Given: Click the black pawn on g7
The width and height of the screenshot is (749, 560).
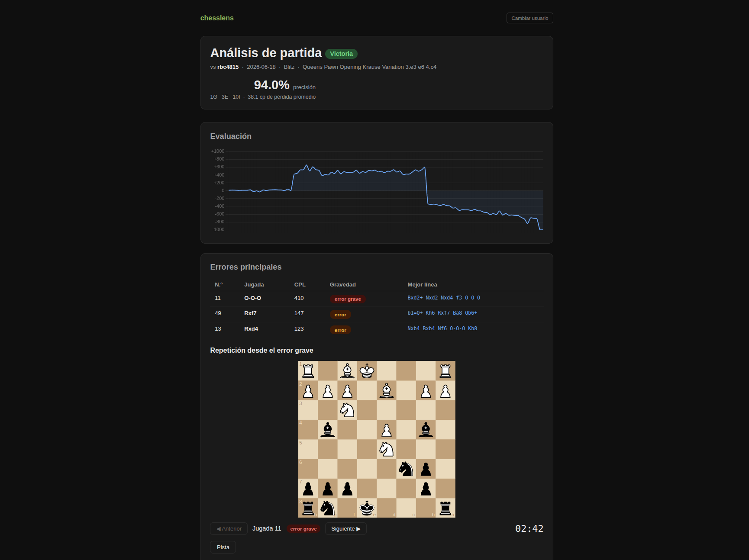Looking at the screenshot, I should coord(328,488).
